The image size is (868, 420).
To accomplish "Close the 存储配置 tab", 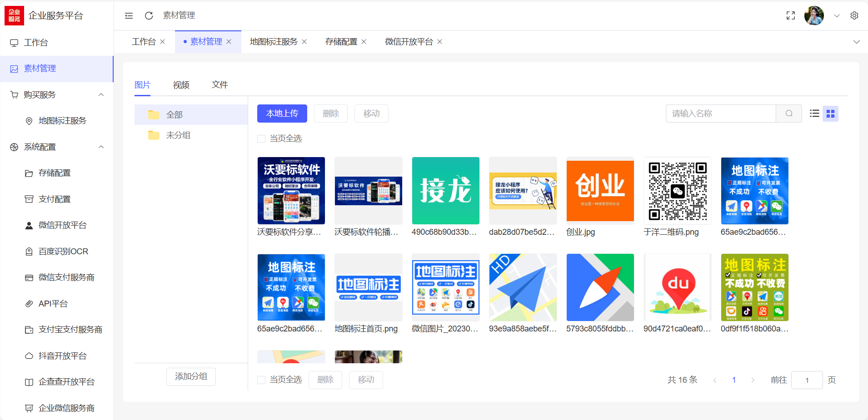I will pyautogui.click(x=364, y=42).
